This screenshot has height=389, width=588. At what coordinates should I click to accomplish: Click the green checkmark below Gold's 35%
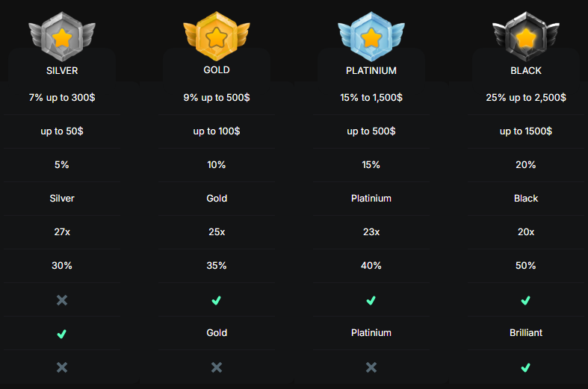[x=217, y=301]
